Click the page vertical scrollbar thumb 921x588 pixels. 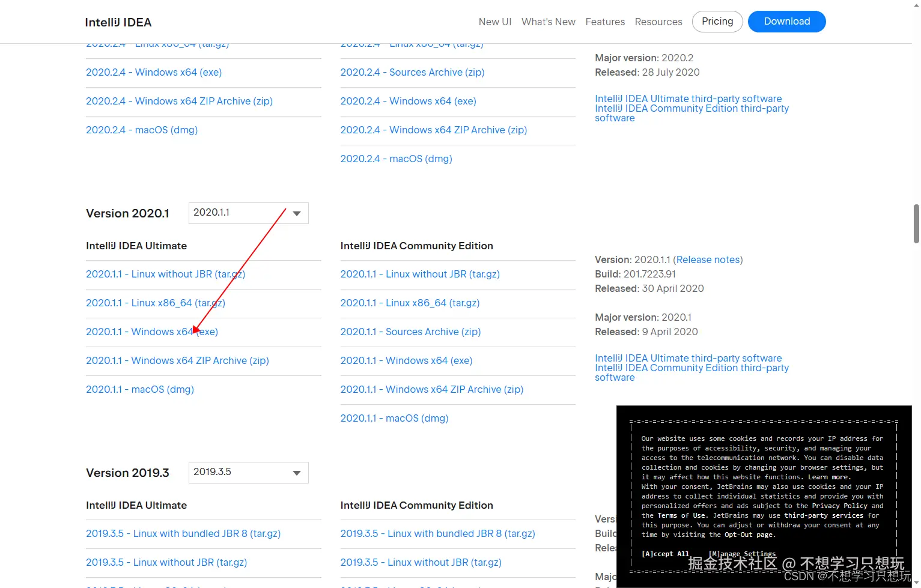tap(916, 223)
